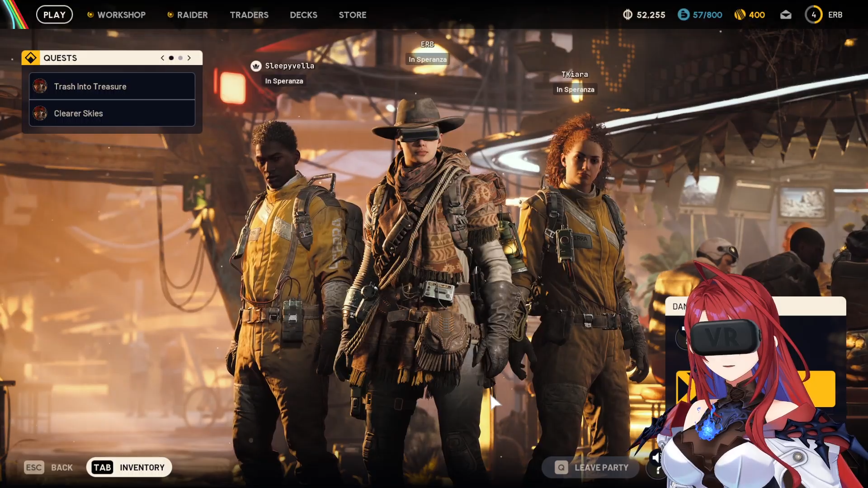
Task: Open the mail envelope icon
Action: [x=786, y=15]
